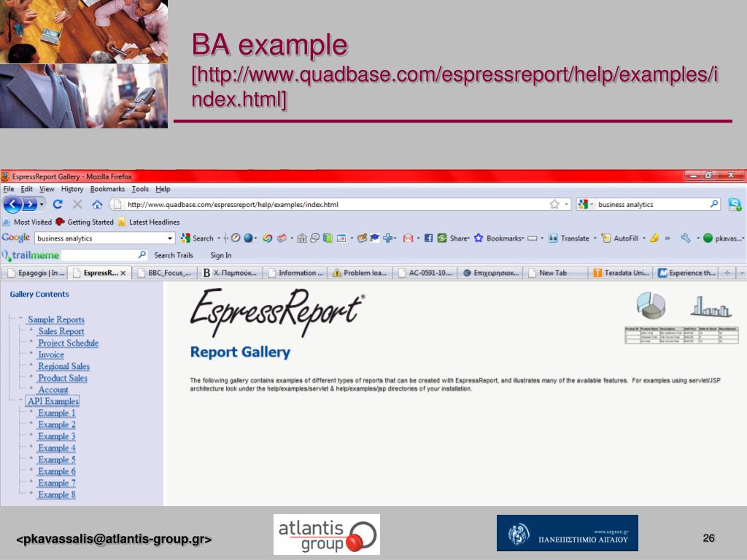Switch to the Teradata Uni... tab
The height and width of the screenshot is (560, 747).
click(x=620, y=273)
